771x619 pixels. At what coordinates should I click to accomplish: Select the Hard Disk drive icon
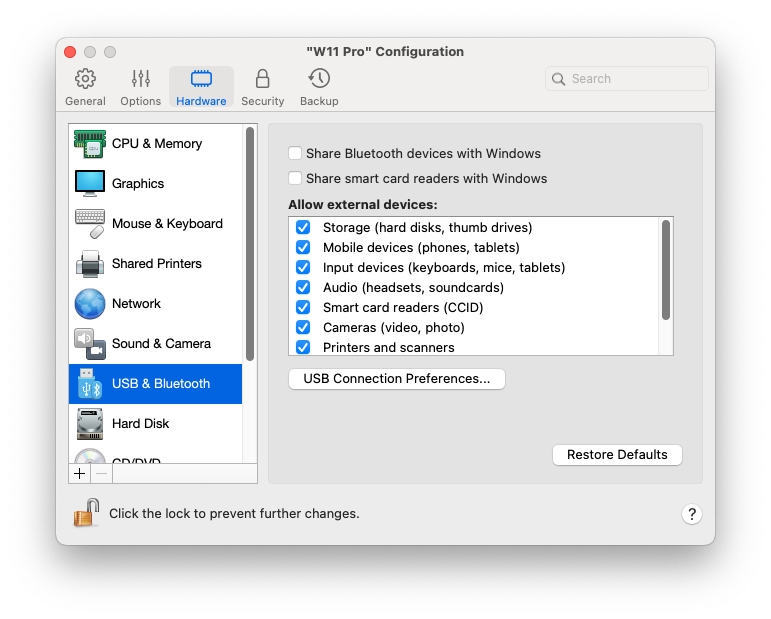[90, 424]
